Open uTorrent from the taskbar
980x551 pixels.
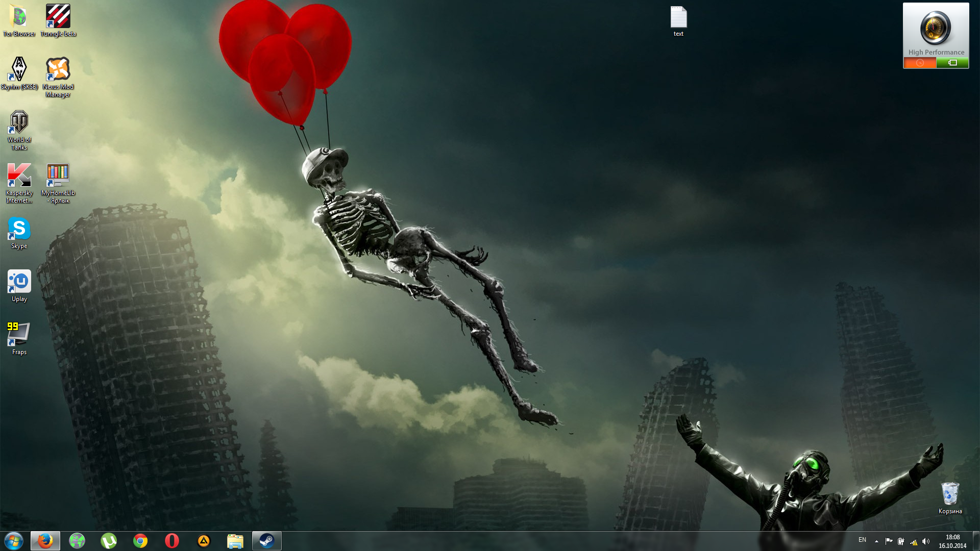click(x=109, y=541)
